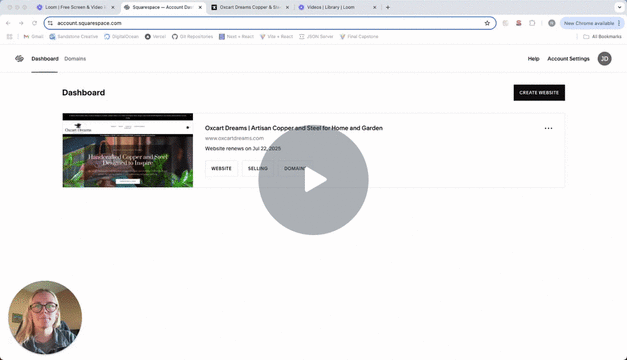Open the Vite + React bookmark
Viewport: 627px width, 360px height.
coord(276,36)
